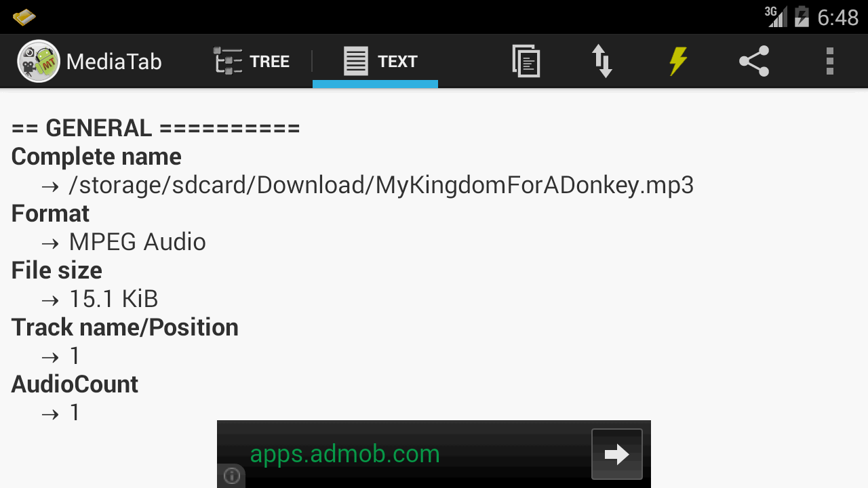Tap the yellow lightning bolt icon
This screenshot has height=488, width=868.
tap(678, 61)
